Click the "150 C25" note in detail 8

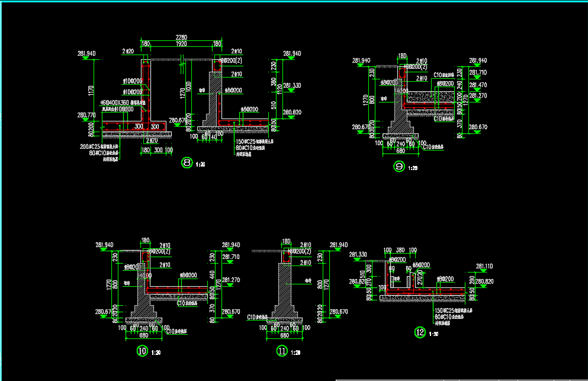click(255, 142)
